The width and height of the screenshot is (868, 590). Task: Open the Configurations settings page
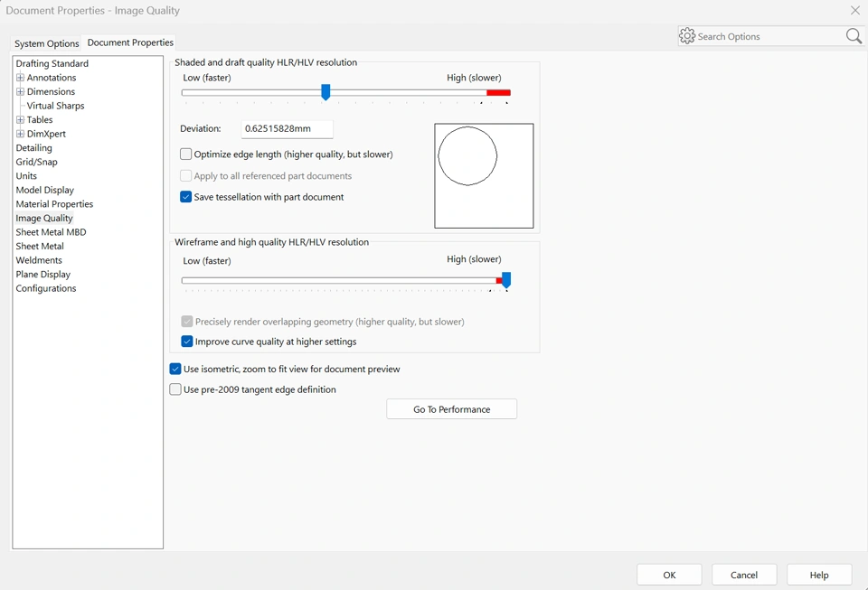(x=46, y=288)
